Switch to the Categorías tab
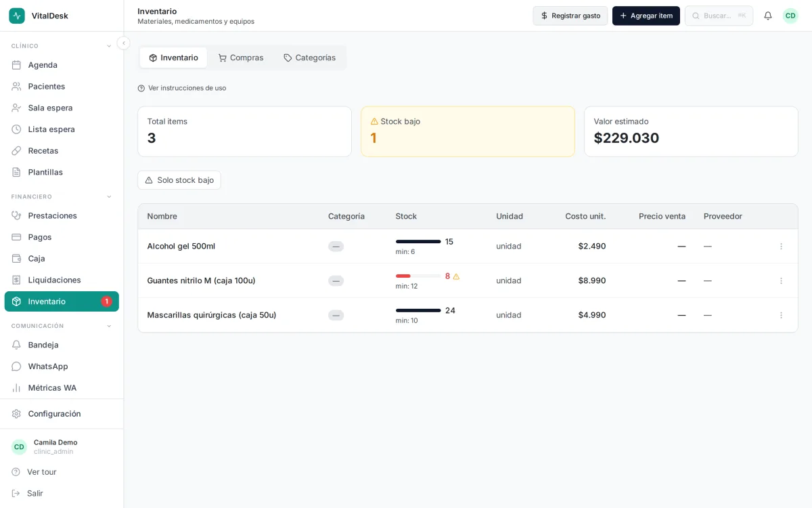 click(309, 58)
